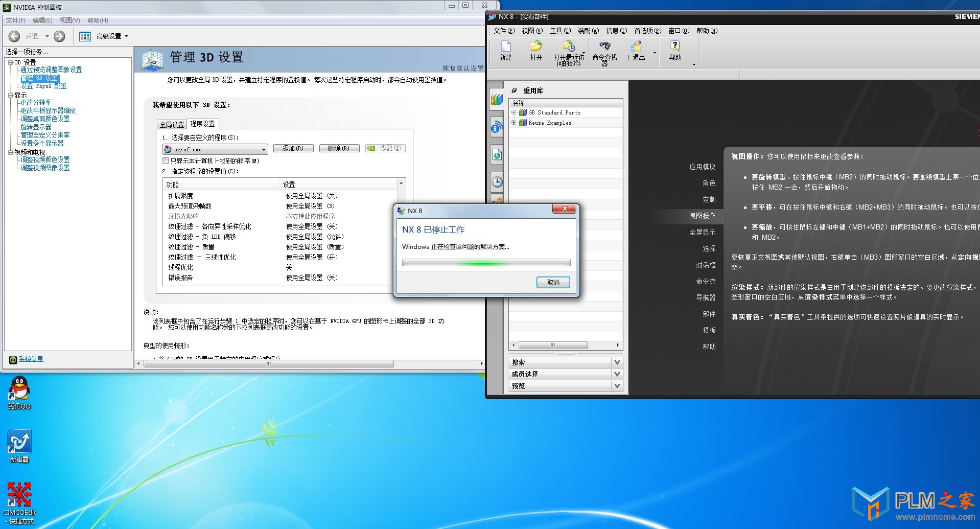
Task: Select 设置 PhysX 配置 in the tree
Action: (43, 86)
